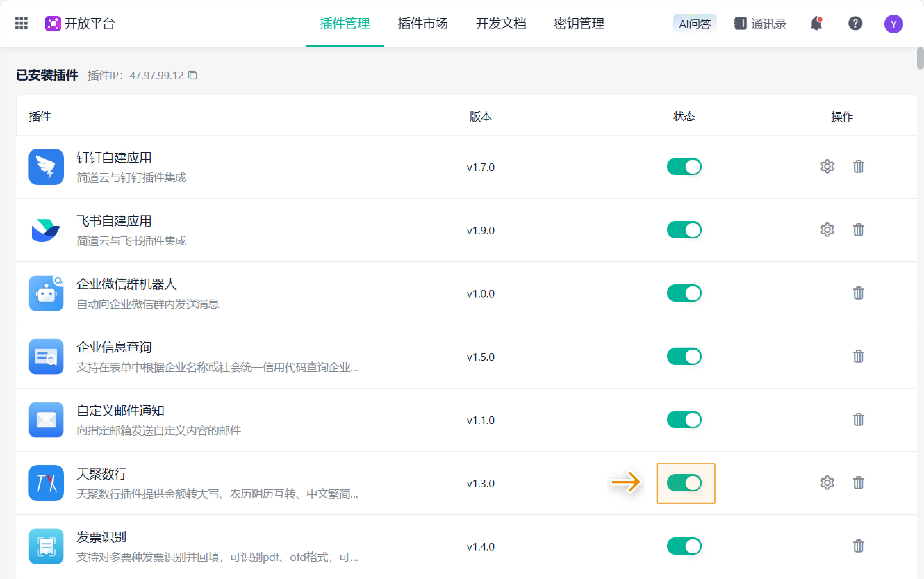Image resolution: width=924 pixels, height=579 pixels.
Task: Open settings gear for 钉钉自建应用
Action: click(827, 167)
